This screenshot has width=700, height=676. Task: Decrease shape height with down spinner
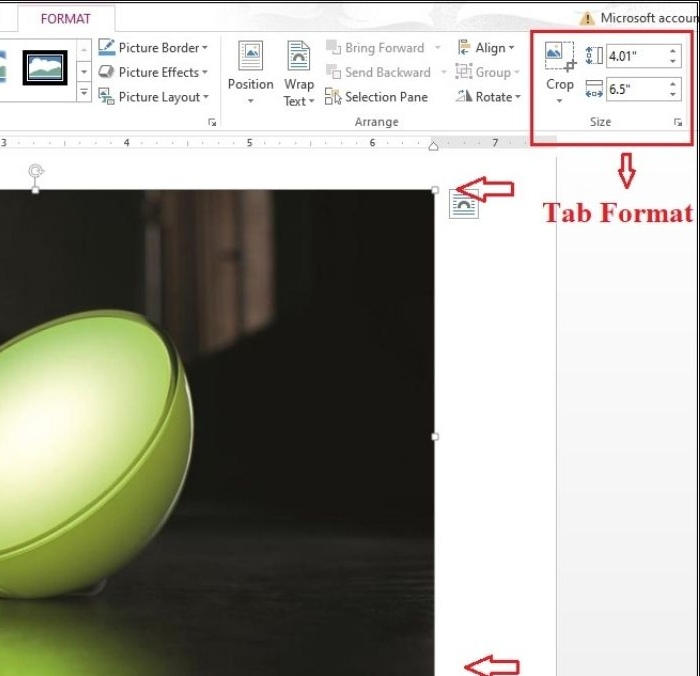click(673, 62)
